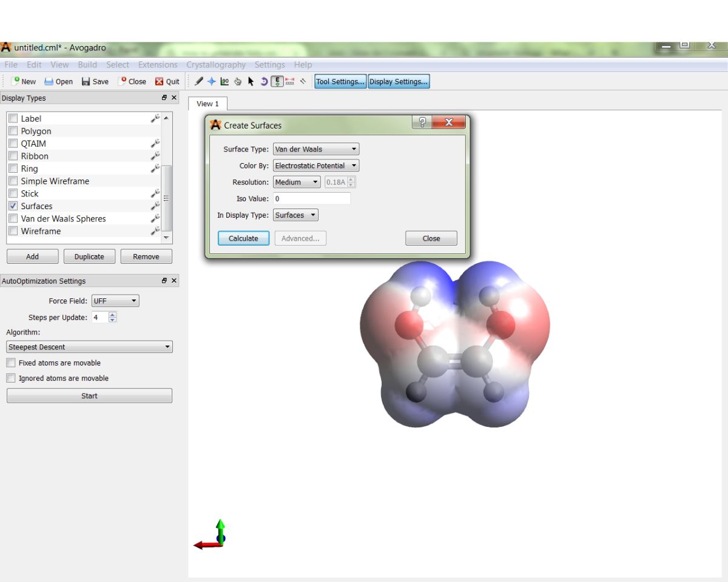
Task: Open settings wrench for Van der Waals Spheres
Action: (155, 218)
